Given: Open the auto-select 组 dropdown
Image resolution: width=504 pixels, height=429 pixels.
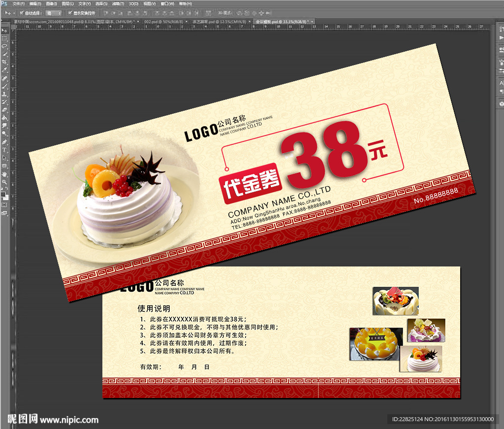Looking at the screenshot, I should (53, 13).
